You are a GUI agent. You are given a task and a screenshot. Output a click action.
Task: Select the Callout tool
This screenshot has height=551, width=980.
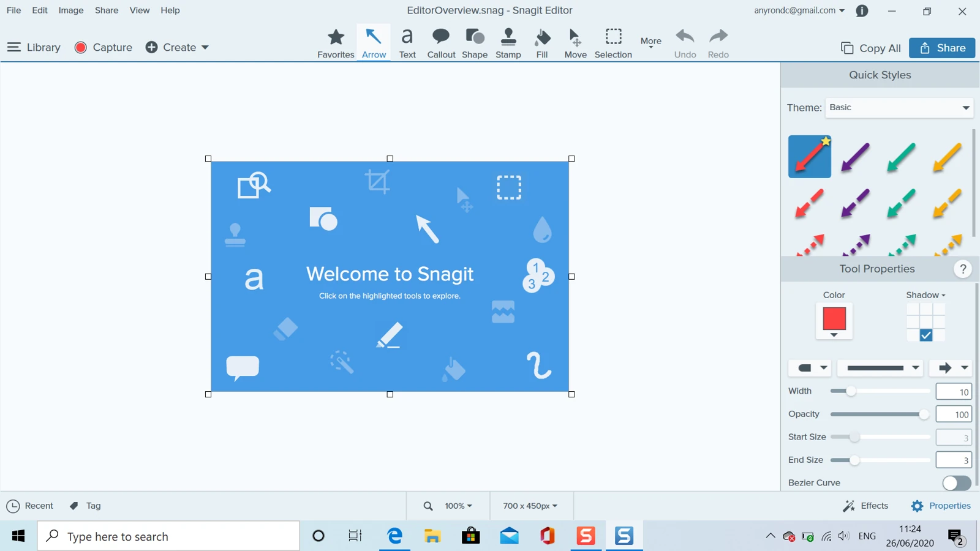pyautogui.click(x=441, y=43)
